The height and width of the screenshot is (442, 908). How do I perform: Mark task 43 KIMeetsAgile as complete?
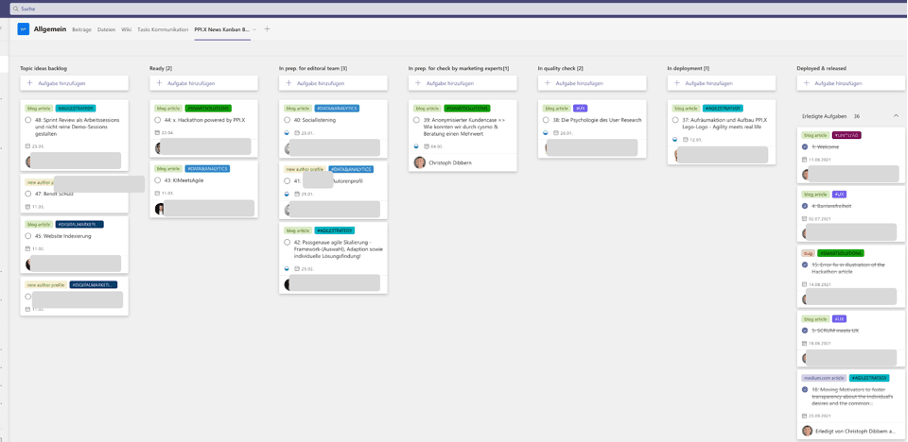click(x=158, y=181)
